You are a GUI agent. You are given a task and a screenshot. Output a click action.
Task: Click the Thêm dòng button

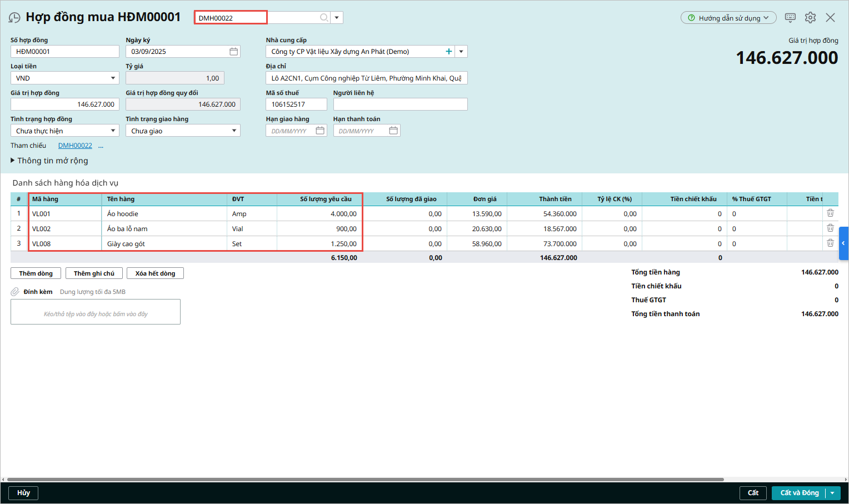click(36, 273)
